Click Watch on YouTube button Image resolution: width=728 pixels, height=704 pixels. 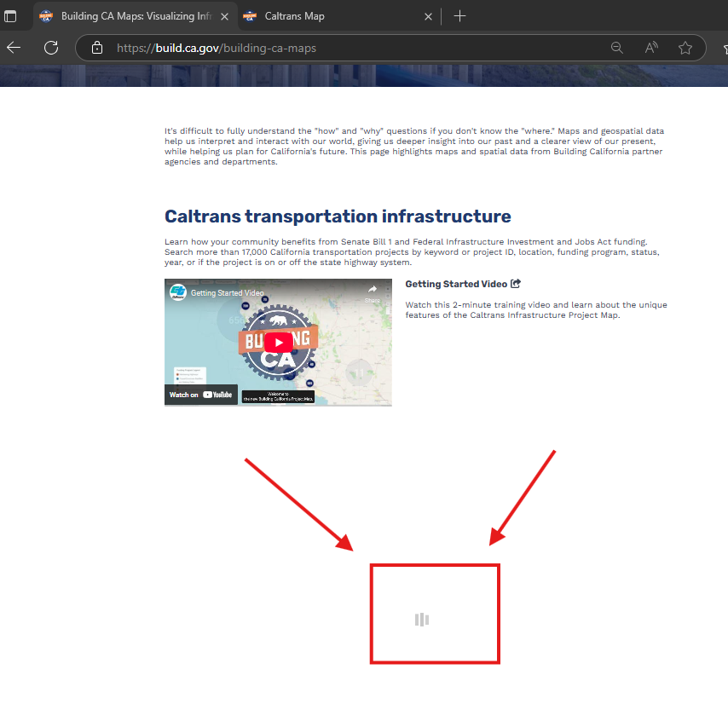pos(201,395)
